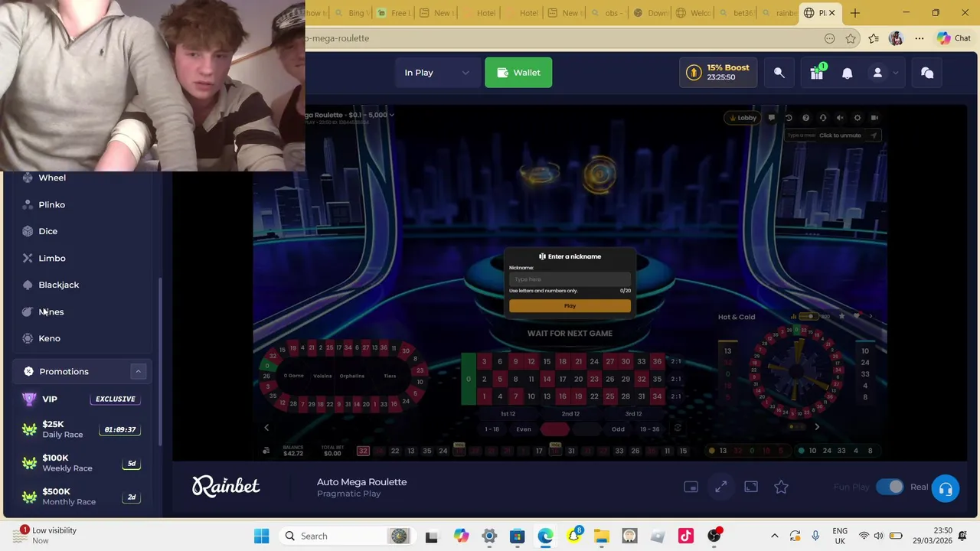The image size is (980, 551).
Task: Send the chat message arrow
Action: tap(873, 135)
